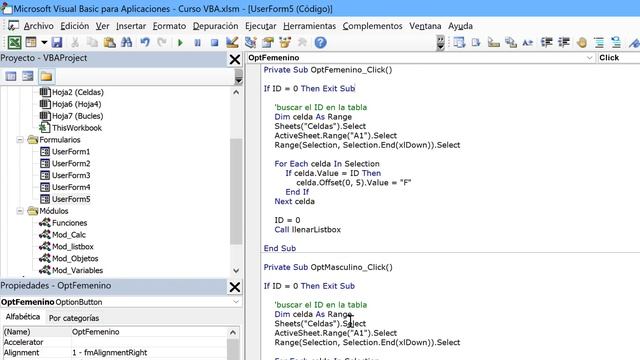
Task: Click the Comment Block icon
Action: (599, 42)
